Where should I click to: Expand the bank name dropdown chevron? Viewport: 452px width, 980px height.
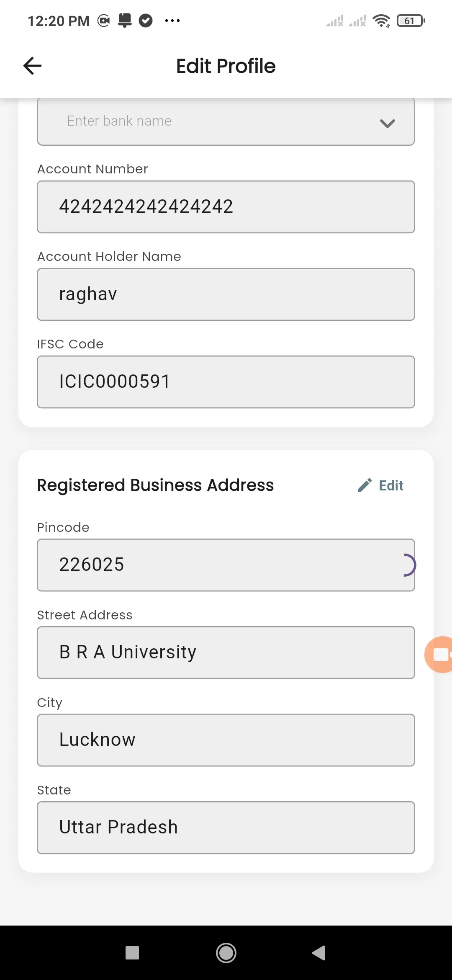click(387, 123)
